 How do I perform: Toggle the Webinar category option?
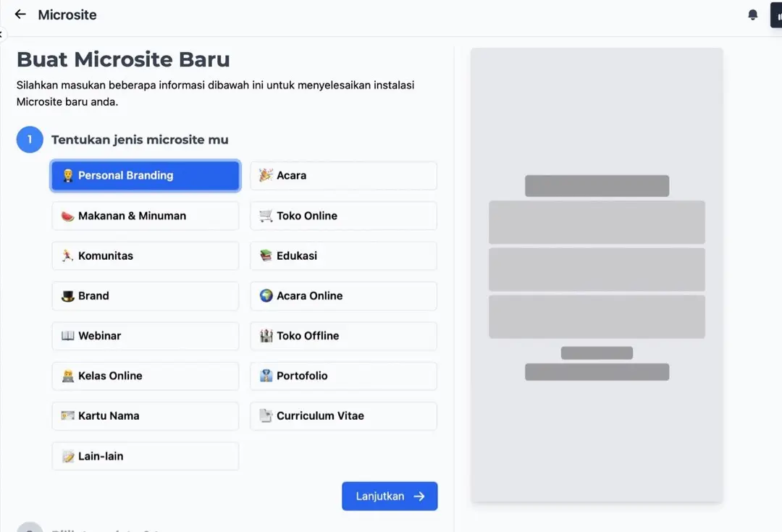click(x=145, y=335)
